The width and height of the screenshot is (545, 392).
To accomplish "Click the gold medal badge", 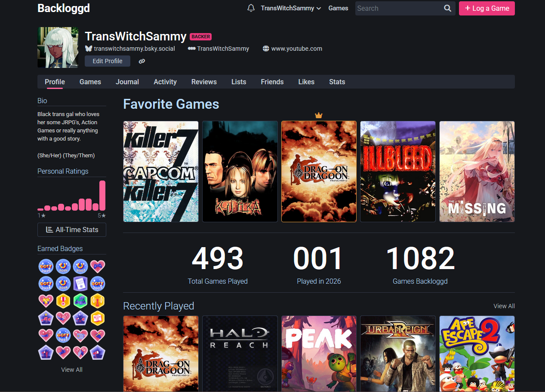I will click(x=63, y=301).
